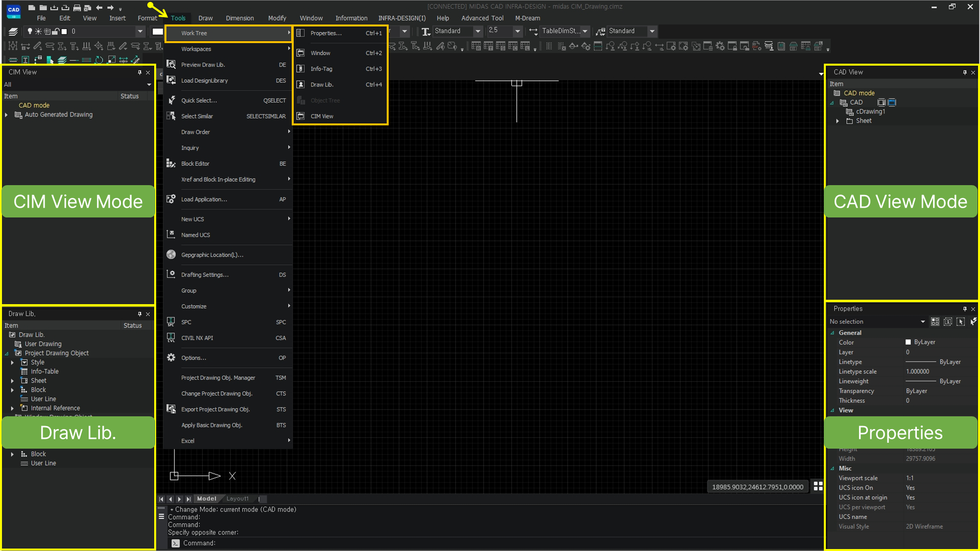This screenshot has height=551, width=980.
Task: Switch to the Model tab
Action: point(207,499)
